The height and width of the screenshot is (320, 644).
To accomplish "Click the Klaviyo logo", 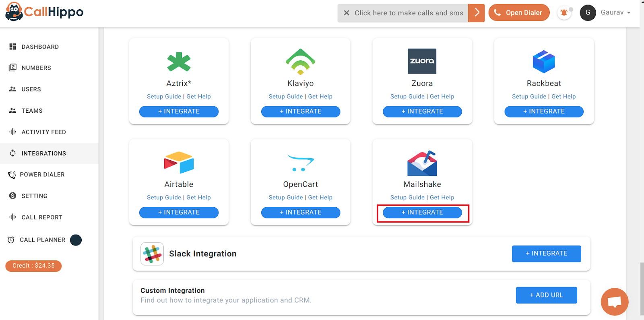I will [x=301, y=62].
